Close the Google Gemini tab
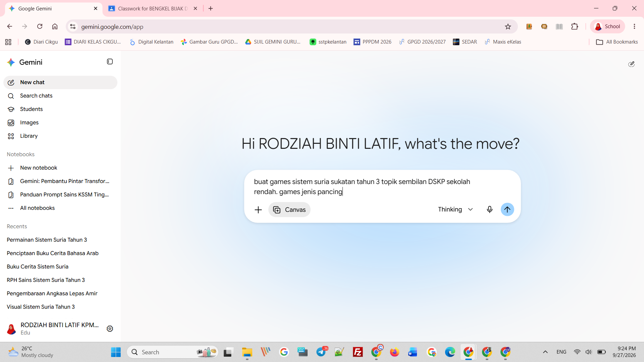The width and height of the screenshot is (644, 362). tap(96, 8)
